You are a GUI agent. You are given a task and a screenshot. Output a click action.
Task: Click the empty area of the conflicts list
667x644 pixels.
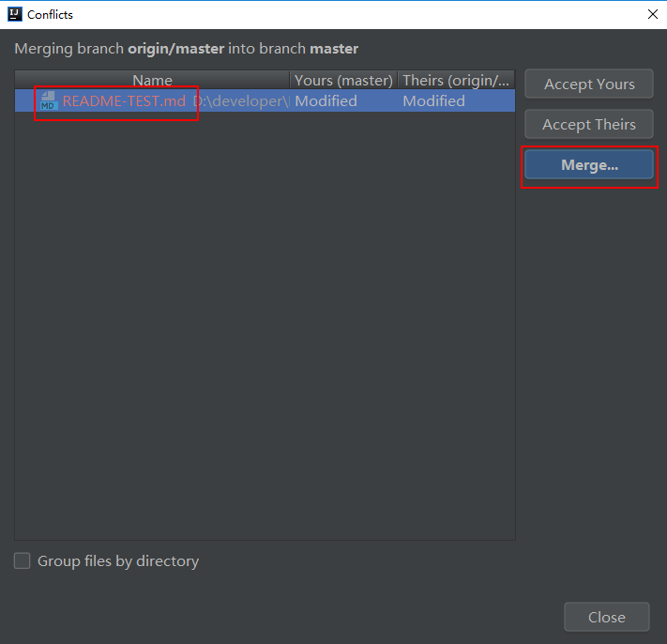(x=265, y=326)
